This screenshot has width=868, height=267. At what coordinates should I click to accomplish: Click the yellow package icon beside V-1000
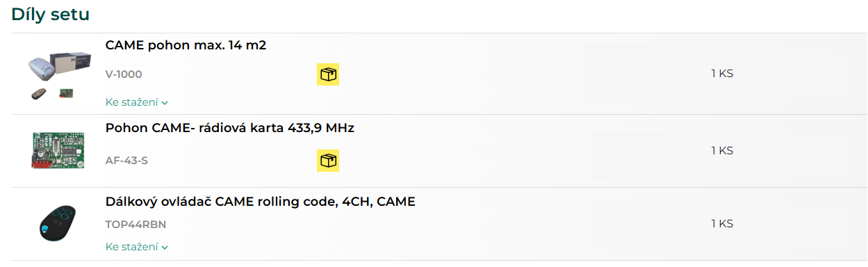328,74
